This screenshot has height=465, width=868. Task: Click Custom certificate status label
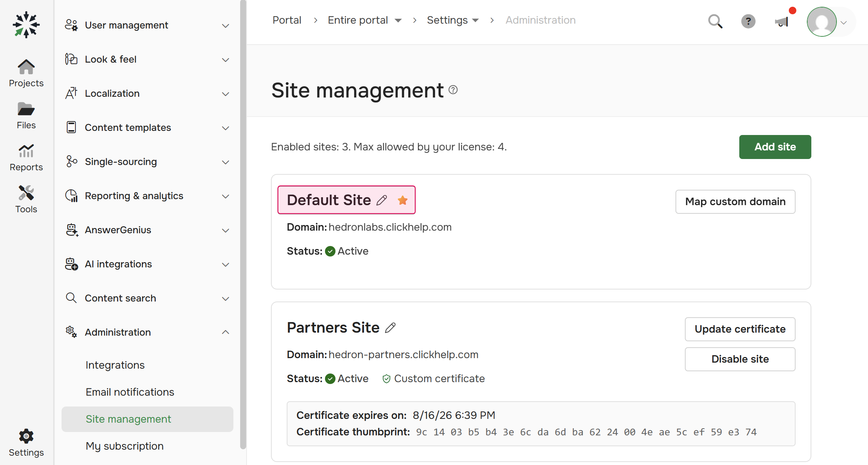click(433, 379)
